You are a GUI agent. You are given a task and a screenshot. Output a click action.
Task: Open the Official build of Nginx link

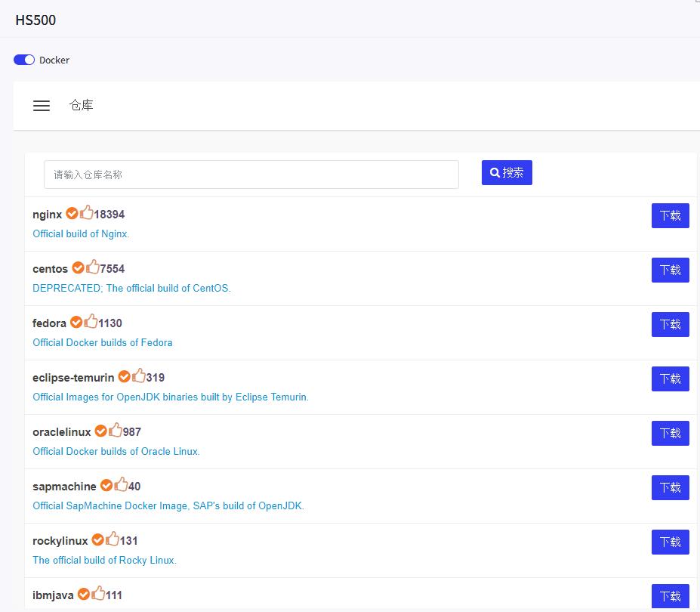coord(81,234)
